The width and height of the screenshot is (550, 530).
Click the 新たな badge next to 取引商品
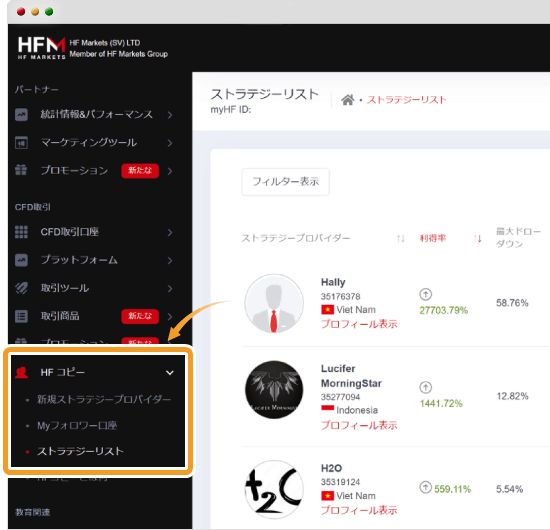(x=140, y=316)
